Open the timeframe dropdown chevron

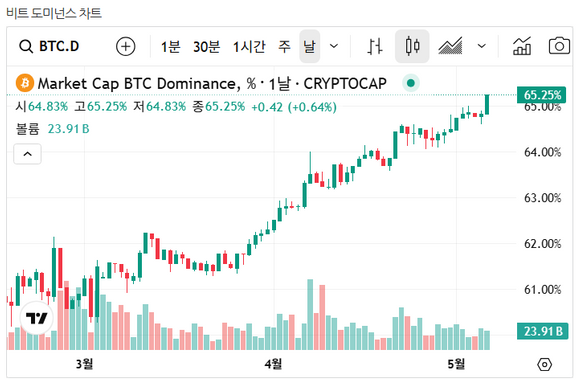(x=334, y=46)
